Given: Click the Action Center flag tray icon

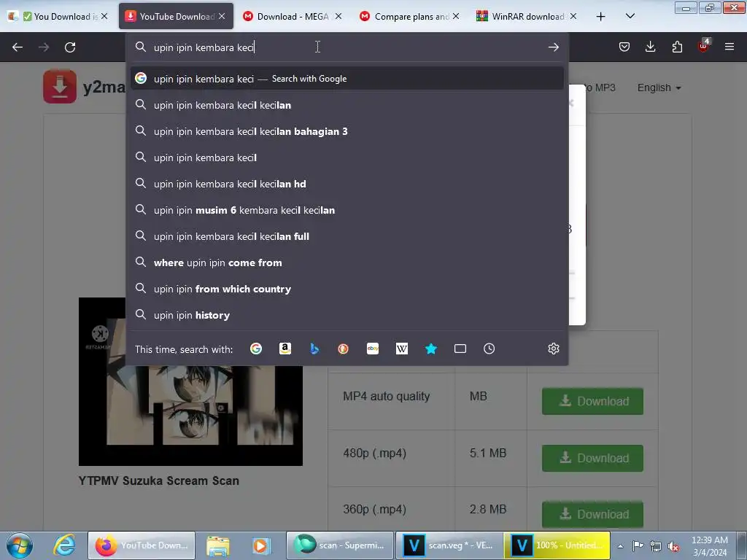Looking at the screenshot, I should pos(638,546).
